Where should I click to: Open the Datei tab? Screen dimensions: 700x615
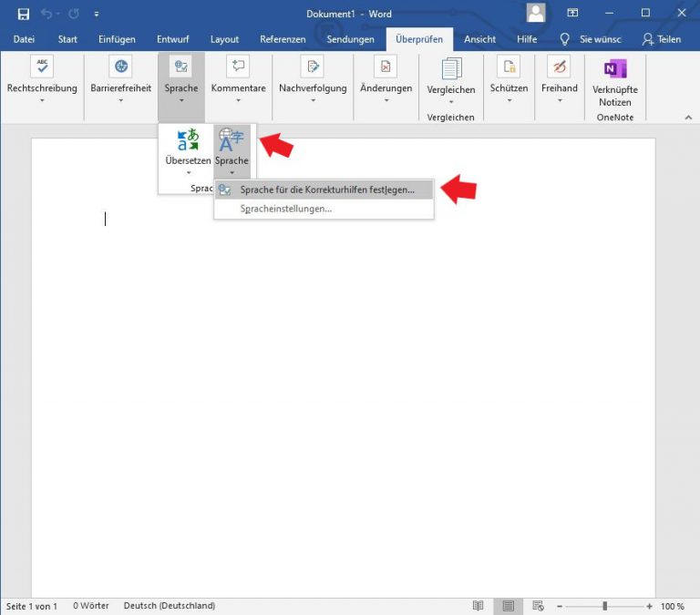[24, 39]
